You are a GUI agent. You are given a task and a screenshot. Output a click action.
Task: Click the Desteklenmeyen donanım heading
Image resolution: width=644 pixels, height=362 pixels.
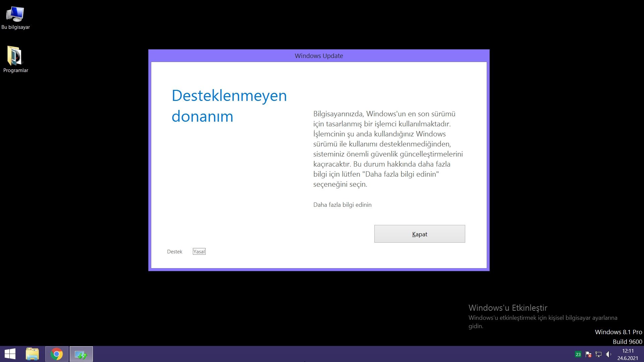click(x=229, y=106)
